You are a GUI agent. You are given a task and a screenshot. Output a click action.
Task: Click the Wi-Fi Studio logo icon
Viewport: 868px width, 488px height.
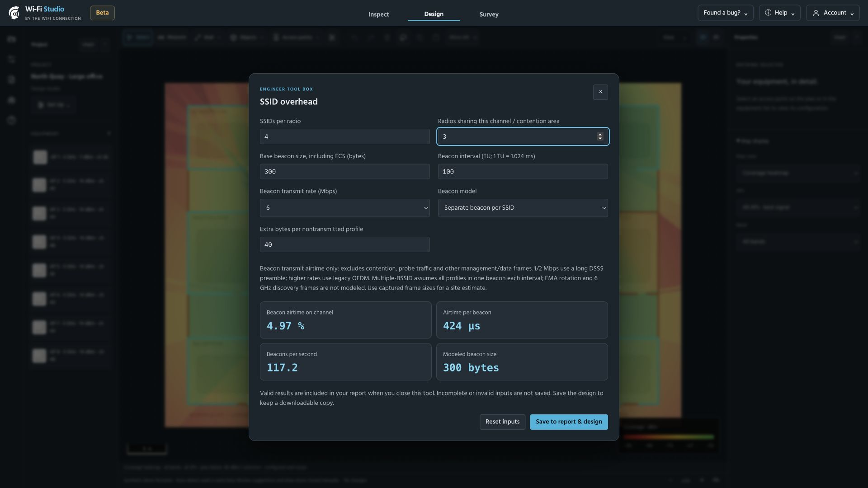tap(14, 13)
